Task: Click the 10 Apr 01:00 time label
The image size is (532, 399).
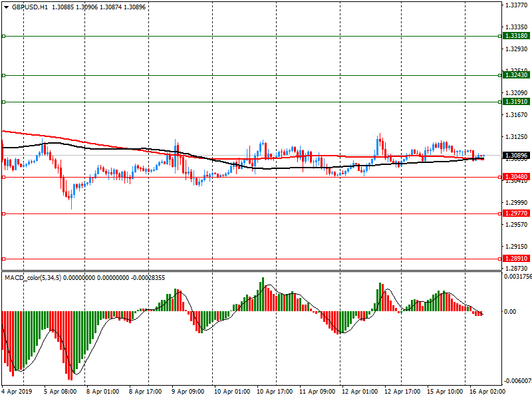Action: [231, 392]
